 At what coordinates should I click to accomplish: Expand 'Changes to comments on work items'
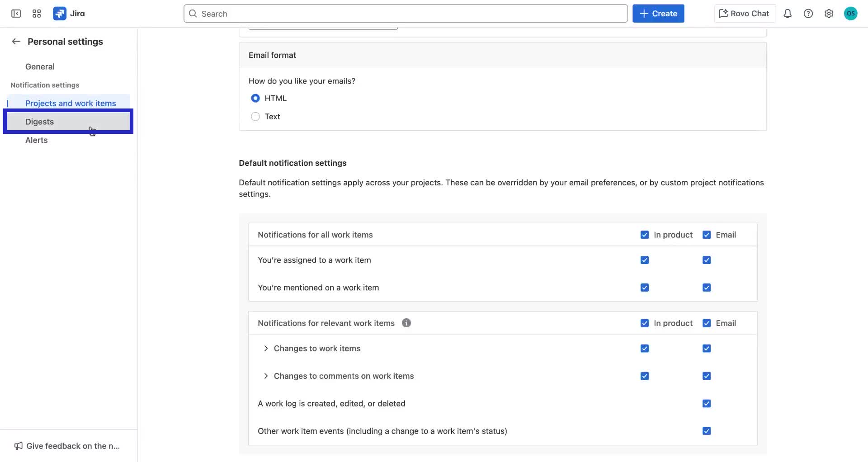[266, 376]
